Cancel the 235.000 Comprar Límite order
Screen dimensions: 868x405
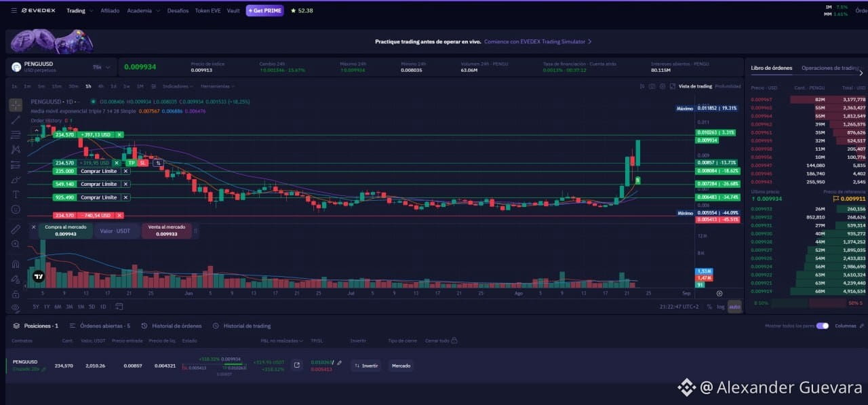125,172
